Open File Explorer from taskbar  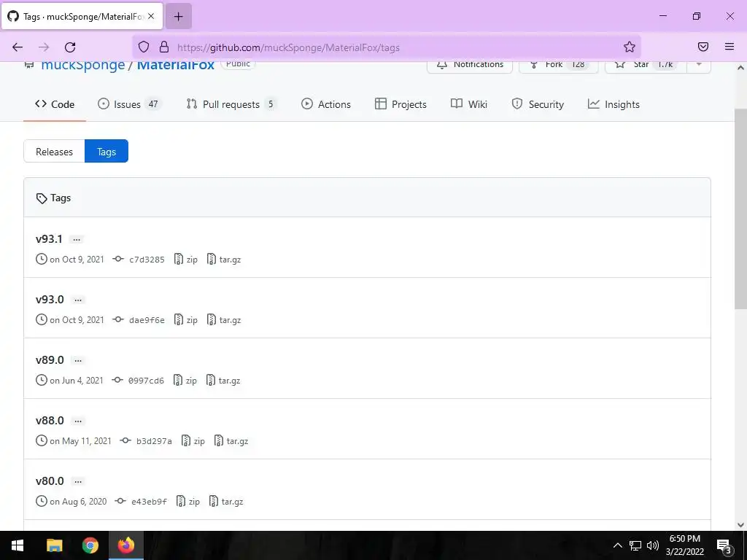[x=54, y=545]
